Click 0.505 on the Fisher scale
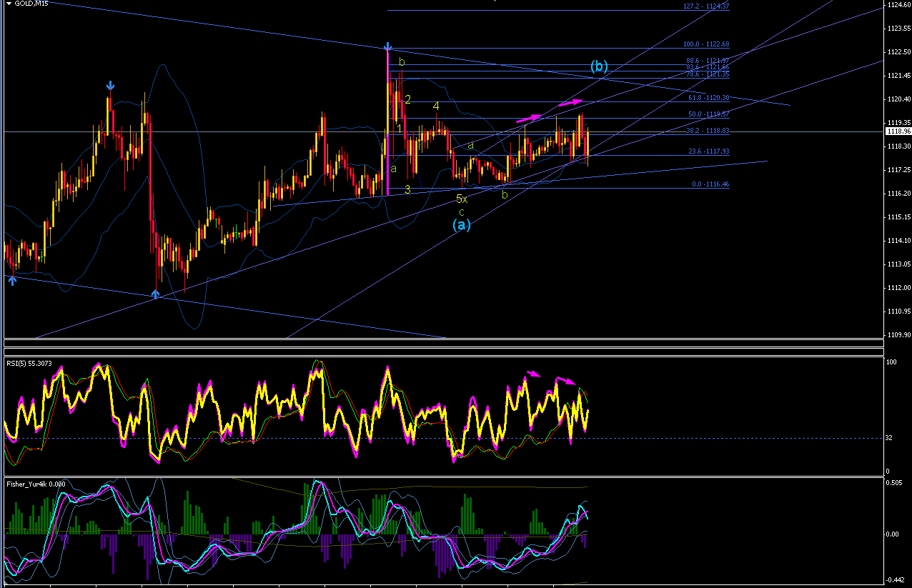This screenshot has height=588, width=912. click(894, 483)
